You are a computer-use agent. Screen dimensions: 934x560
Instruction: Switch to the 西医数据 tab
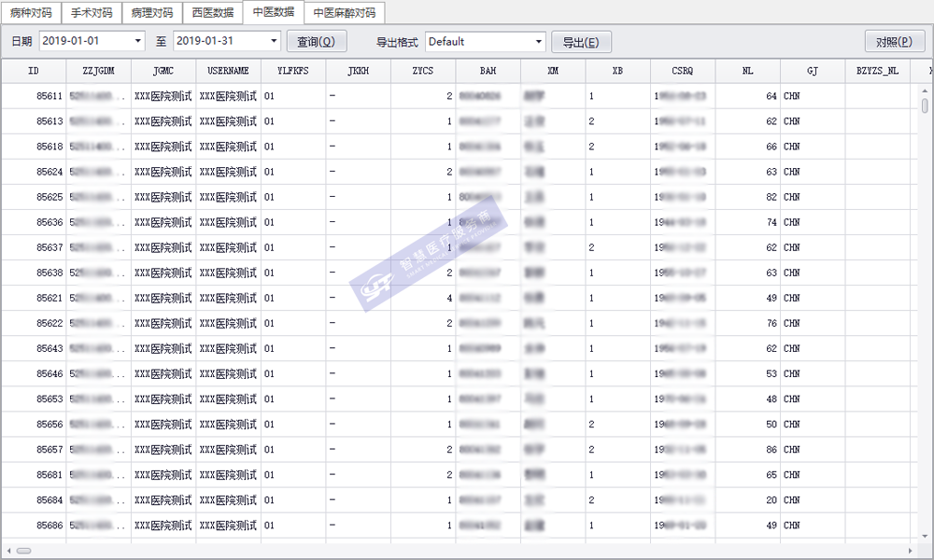coord(212,13)
